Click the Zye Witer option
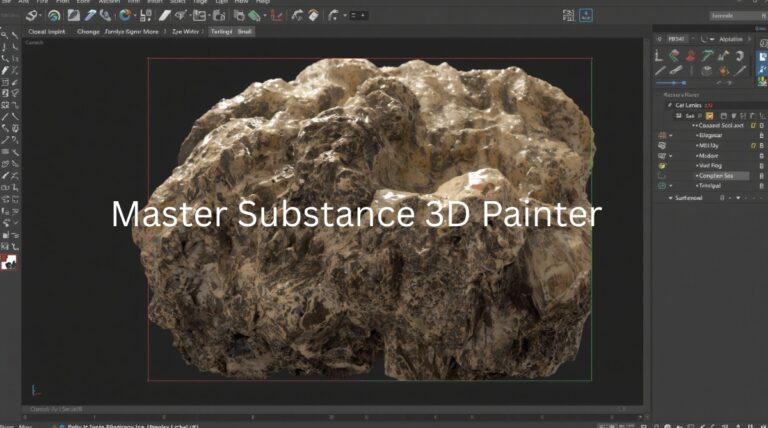 coord(185,31)
